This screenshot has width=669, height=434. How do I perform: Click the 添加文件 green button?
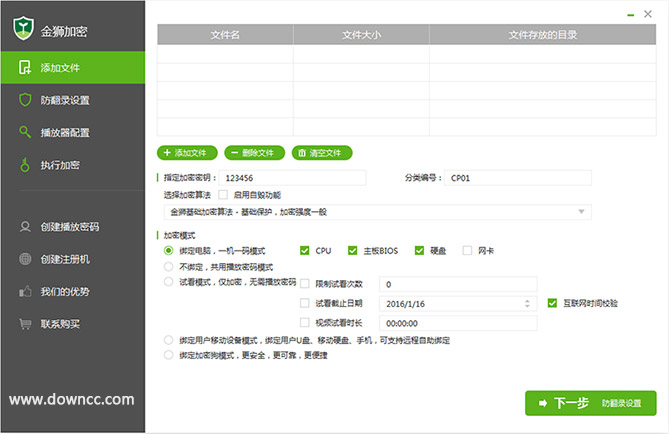point(187,153)
